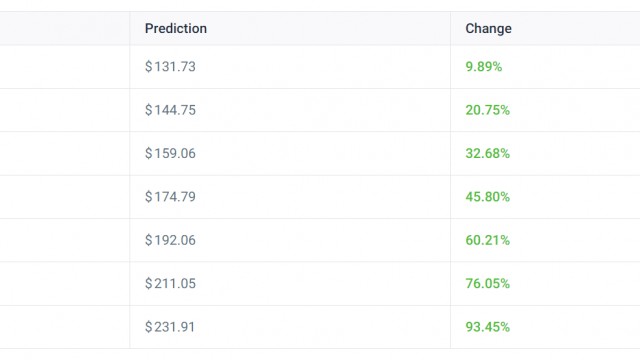Click the empty first-column cell beside $174.79

pos(64,197)
